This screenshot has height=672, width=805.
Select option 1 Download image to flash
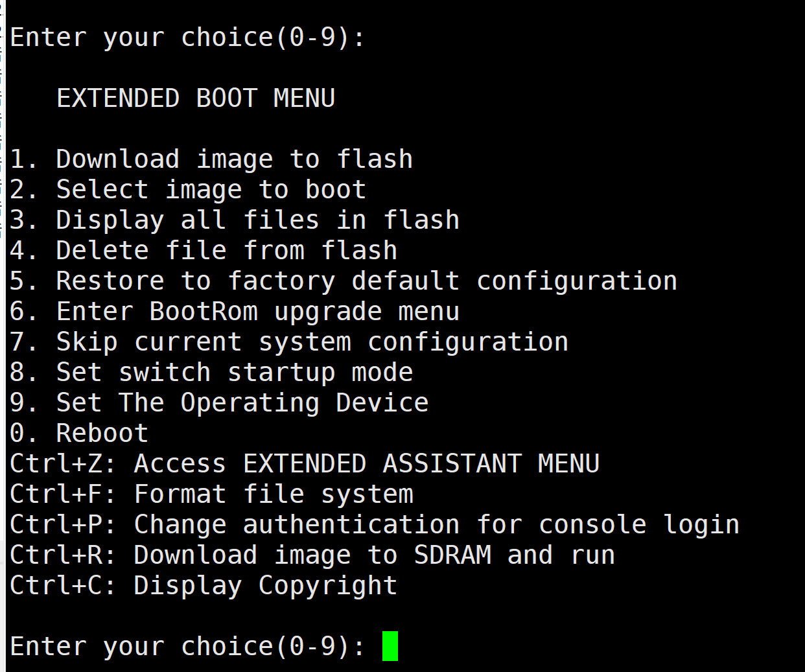click(211, 159)
